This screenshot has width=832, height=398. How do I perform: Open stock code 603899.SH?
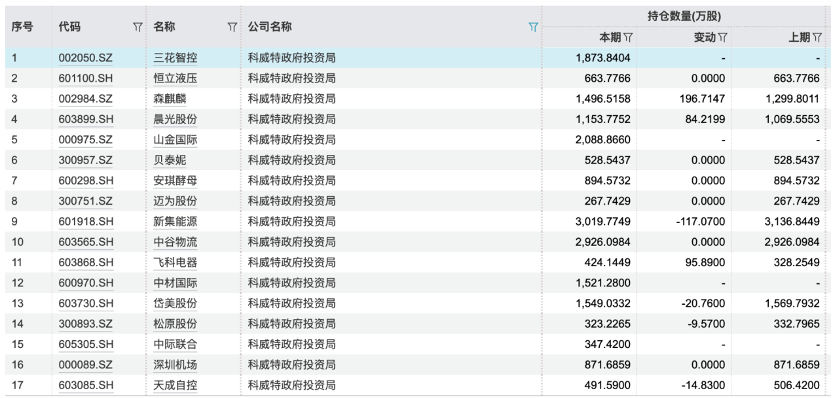pos(86,119)
